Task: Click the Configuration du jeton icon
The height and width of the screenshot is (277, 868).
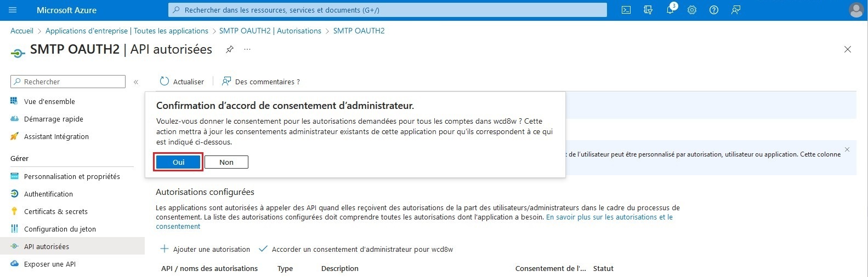Action: (x=15, y=229)
